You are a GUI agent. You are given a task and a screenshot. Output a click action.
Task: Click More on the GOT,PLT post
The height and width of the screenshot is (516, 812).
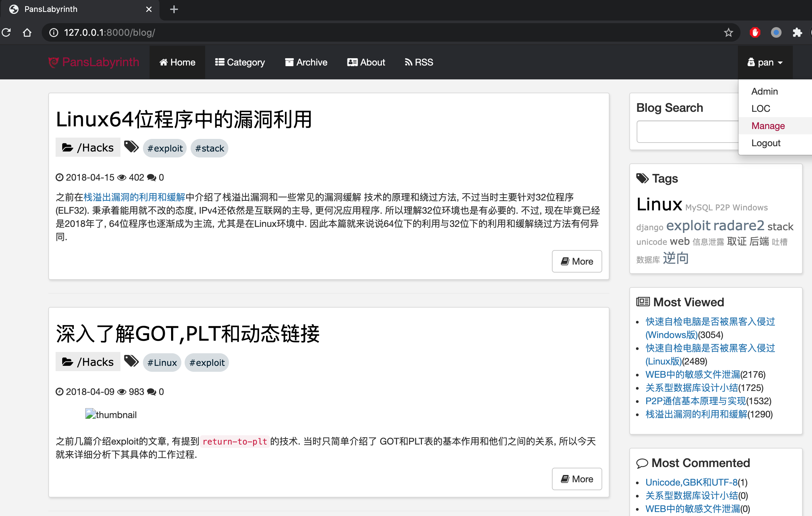tap(577, 479)
